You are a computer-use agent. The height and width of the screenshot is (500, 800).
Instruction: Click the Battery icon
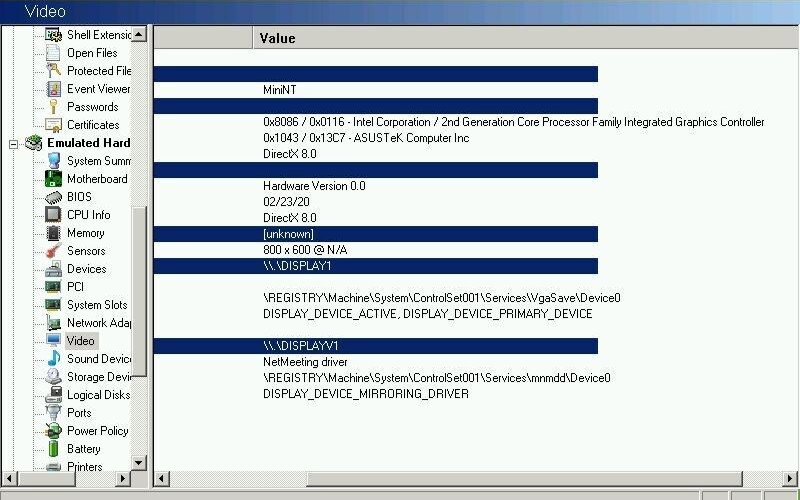[x=53, y=448]
